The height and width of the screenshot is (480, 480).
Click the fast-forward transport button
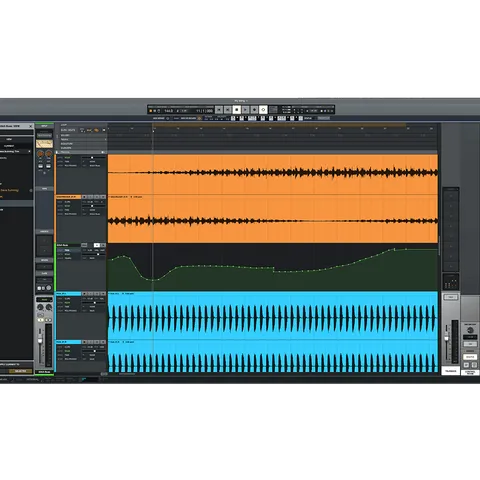[228, 109]
